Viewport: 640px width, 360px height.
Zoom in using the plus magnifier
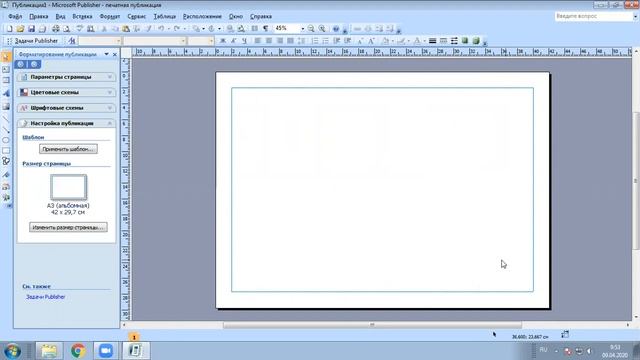tap(322, 29)
